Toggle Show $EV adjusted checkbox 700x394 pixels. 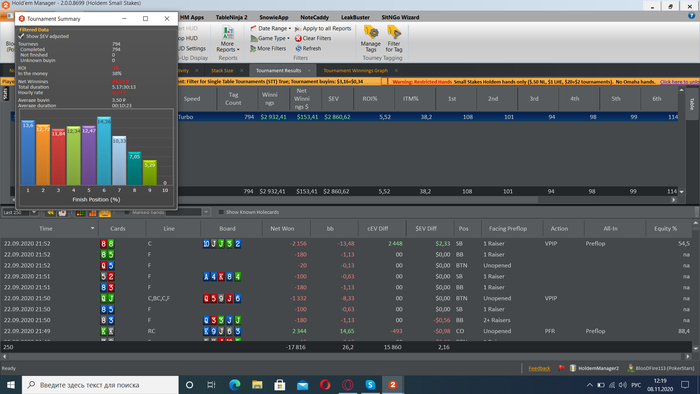pos(21,36)
